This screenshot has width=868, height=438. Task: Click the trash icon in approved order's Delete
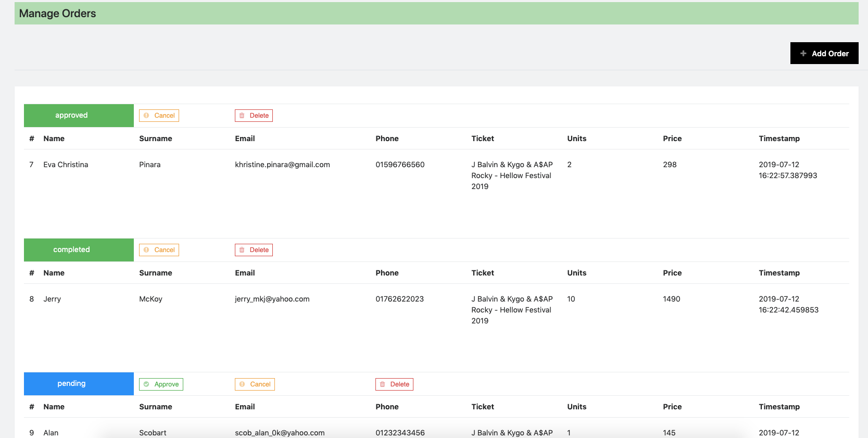click(242, 116)
